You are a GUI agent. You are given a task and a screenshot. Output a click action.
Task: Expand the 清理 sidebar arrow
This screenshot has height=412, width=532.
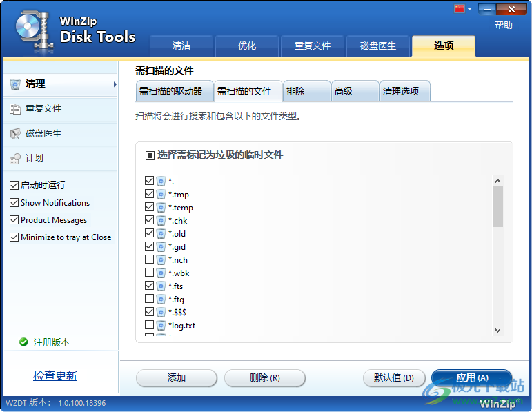coord(115,84)
